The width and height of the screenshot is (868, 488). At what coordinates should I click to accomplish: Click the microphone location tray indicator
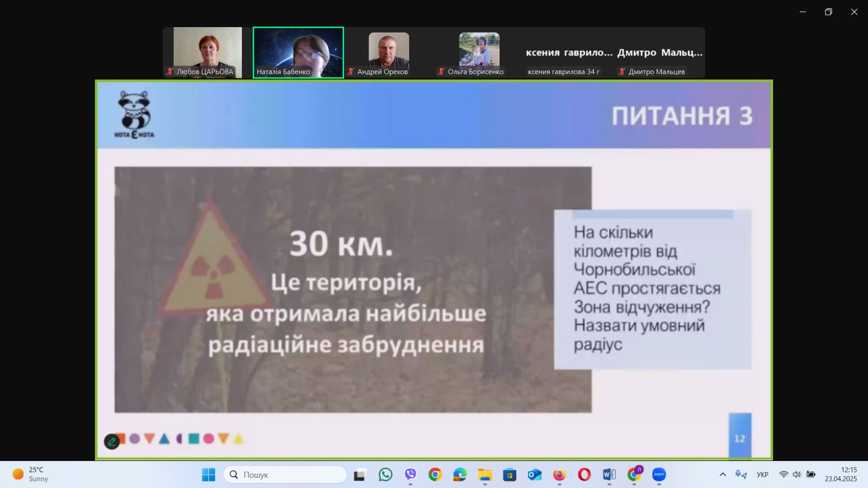coord(741,474)
